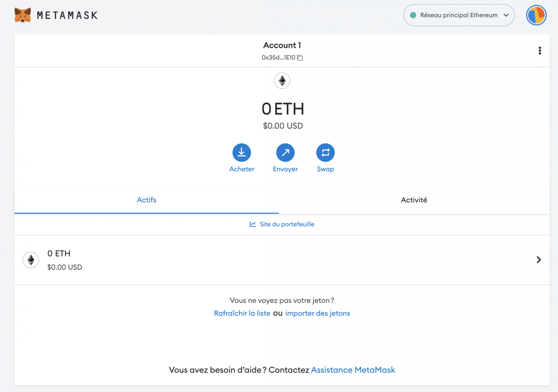Click the Envoyer label
Screen dimensions: 558x392
tap(285, 169)
